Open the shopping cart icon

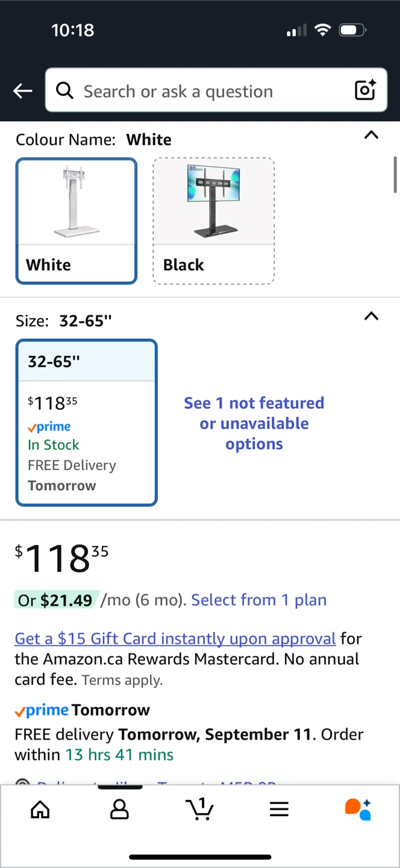pyautogui.click(x=199, y=809)
